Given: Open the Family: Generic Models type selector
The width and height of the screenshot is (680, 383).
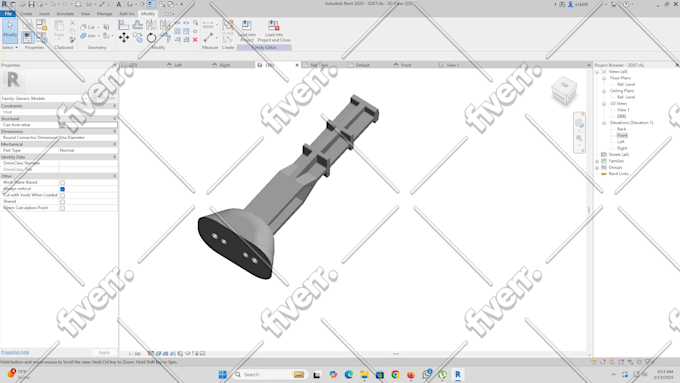Looking at the screenshot, I should (x=45, y=98).
